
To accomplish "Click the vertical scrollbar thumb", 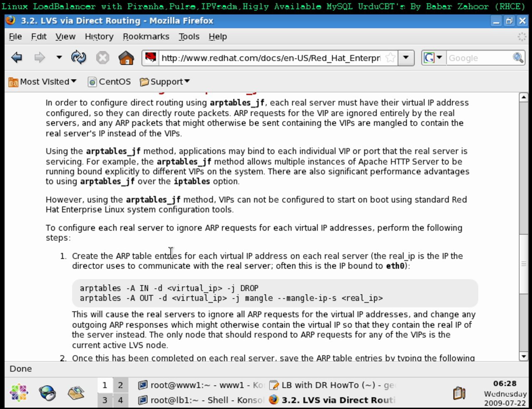I will tap(524, 264).
